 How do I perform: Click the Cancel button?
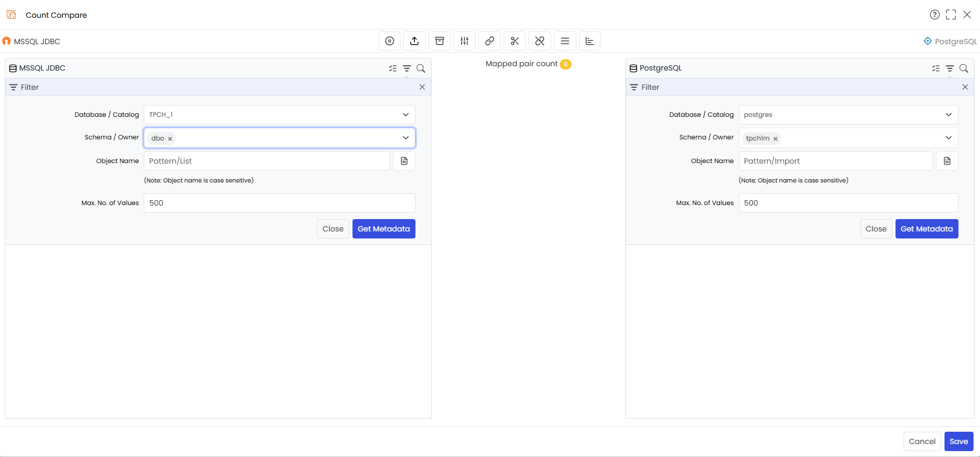[922, 441]
